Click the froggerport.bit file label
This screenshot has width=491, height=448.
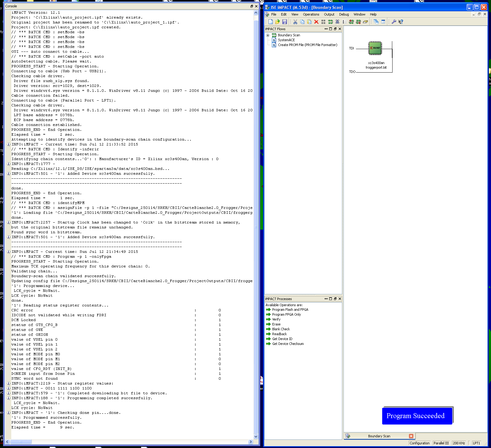(376, 67)
